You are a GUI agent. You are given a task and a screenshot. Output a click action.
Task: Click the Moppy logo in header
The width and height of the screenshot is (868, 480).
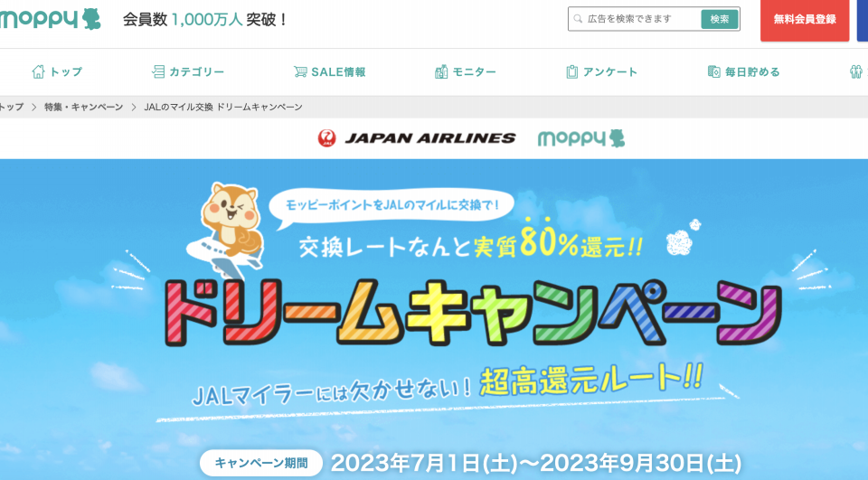tap(50, 19)
